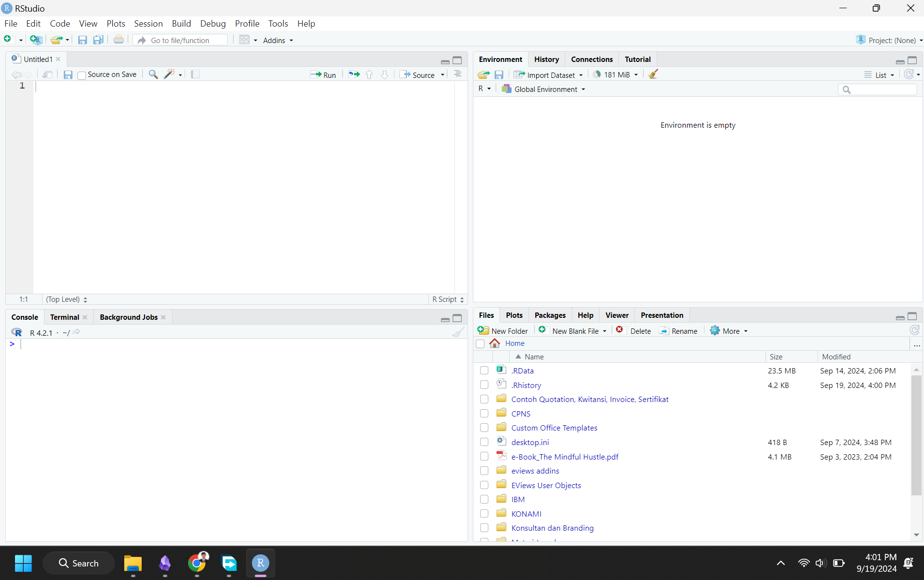Screen dimensions: 924x580
Task: Click the workspace panes grid icon
Action: tap(244, 40)
